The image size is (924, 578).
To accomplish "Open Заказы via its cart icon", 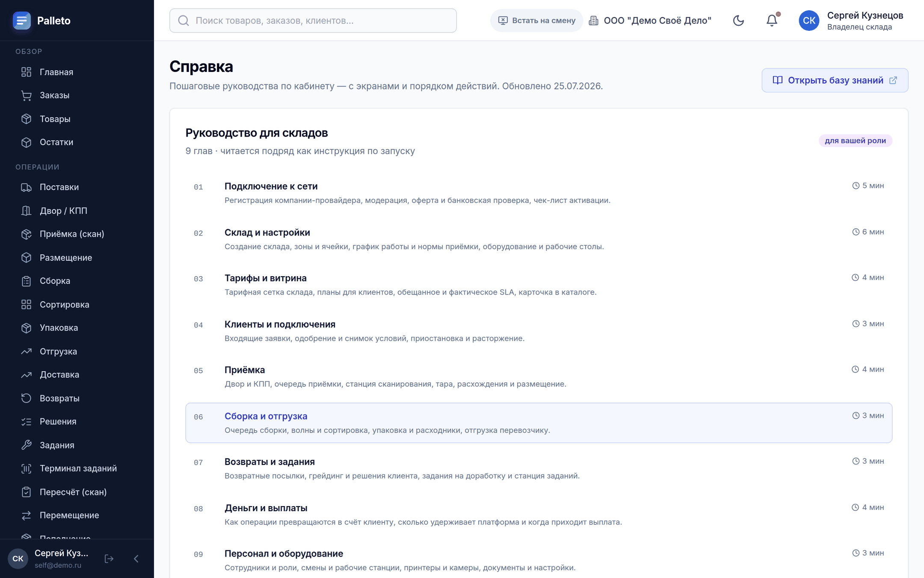I will click(27, 95).
